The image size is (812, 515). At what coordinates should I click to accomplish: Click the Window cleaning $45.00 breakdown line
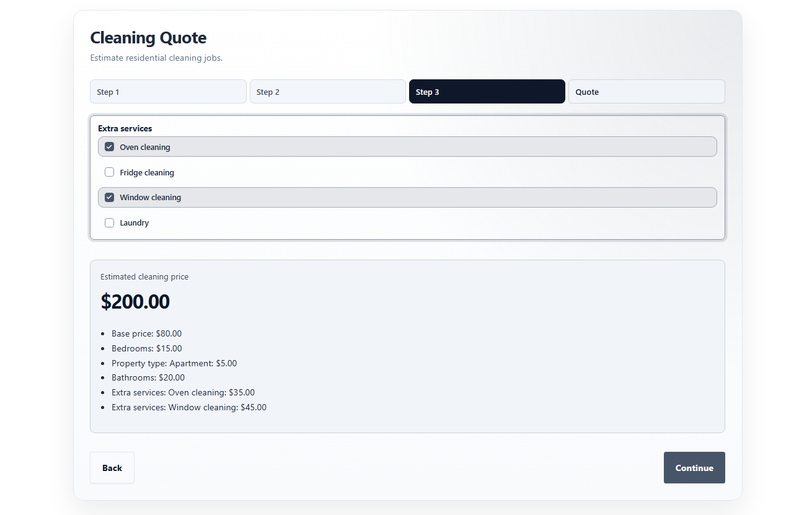(189, 407)
